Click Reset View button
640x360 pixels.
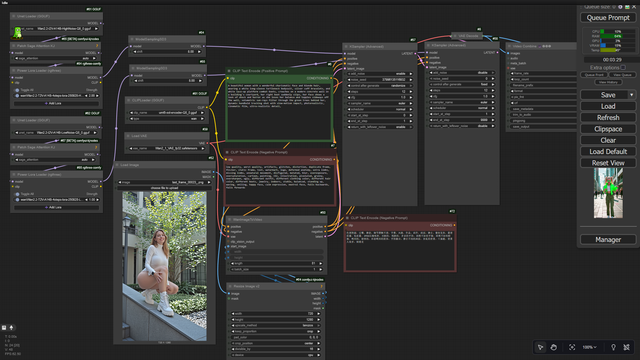point(608,163)
